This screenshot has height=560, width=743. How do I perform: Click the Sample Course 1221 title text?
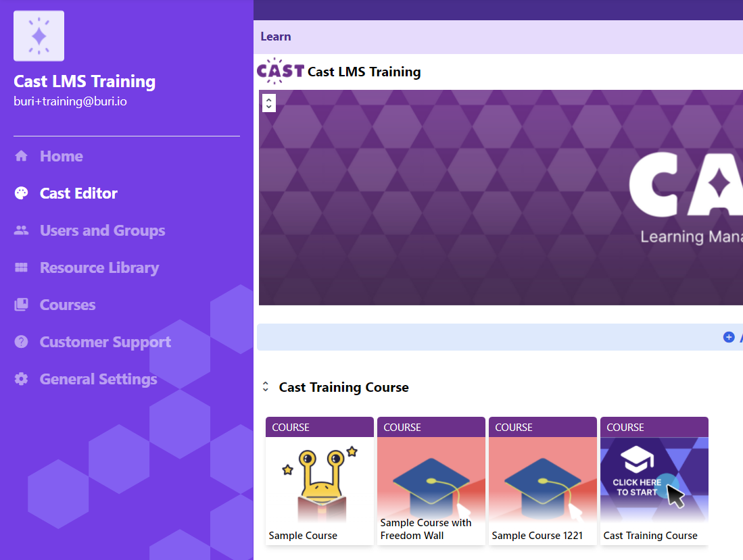[537, 536]
